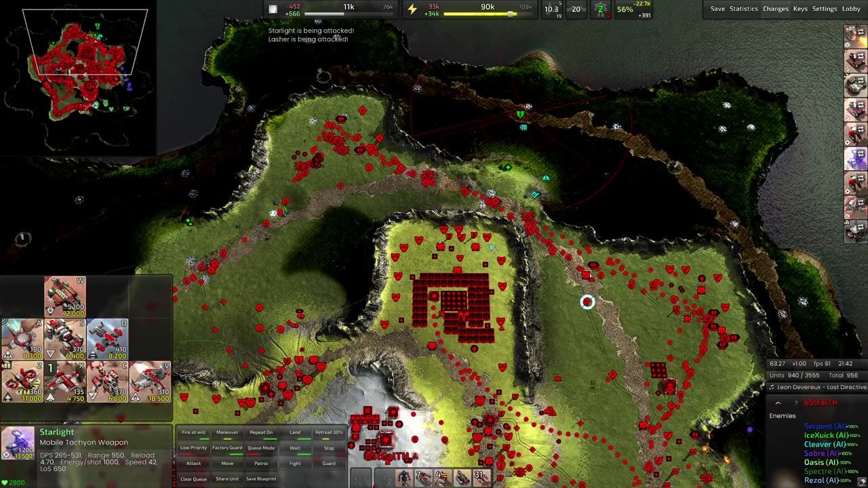Viewport: 868px width, 488px height.
Task: Toggle Queue Mode
Action: [261, 448]
